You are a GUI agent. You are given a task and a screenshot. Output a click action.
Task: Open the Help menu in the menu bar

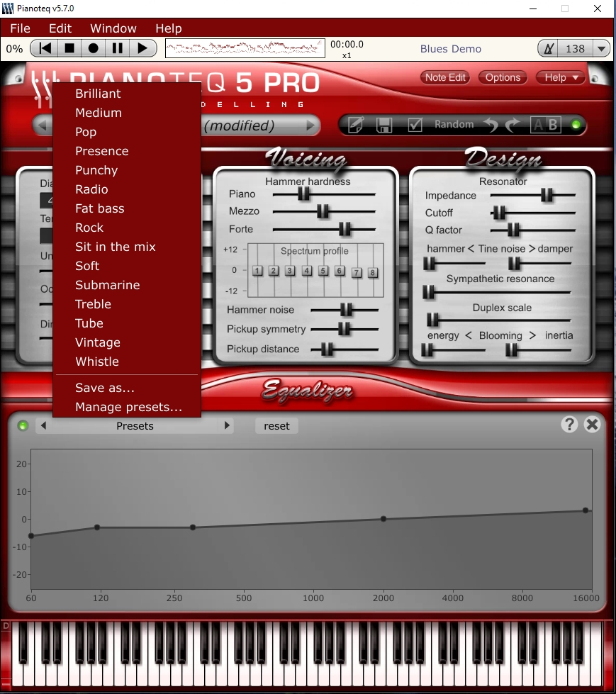coord(169,28)
